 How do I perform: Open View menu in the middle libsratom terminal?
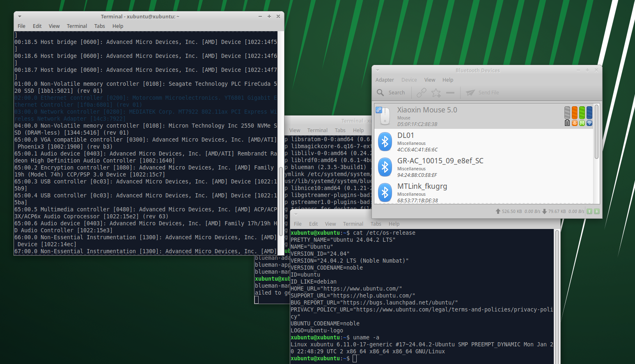[x=295, y=130]
